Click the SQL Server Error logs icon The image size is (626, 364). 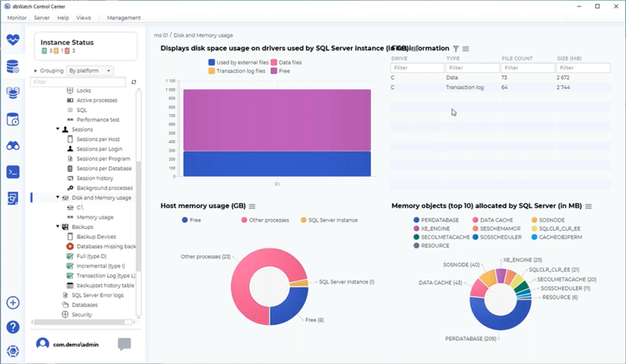click(x=65, y=295)
